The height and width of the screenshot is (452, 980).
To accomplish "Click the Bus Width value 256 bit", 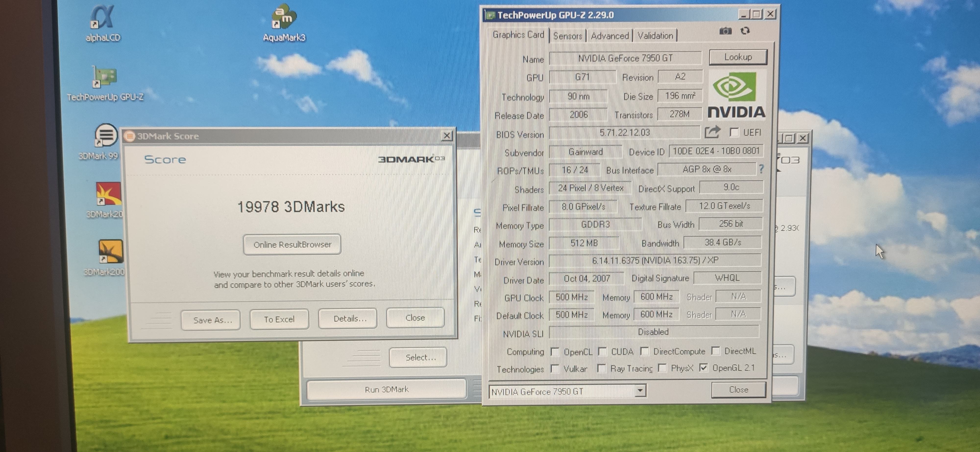I will (730, 224).
